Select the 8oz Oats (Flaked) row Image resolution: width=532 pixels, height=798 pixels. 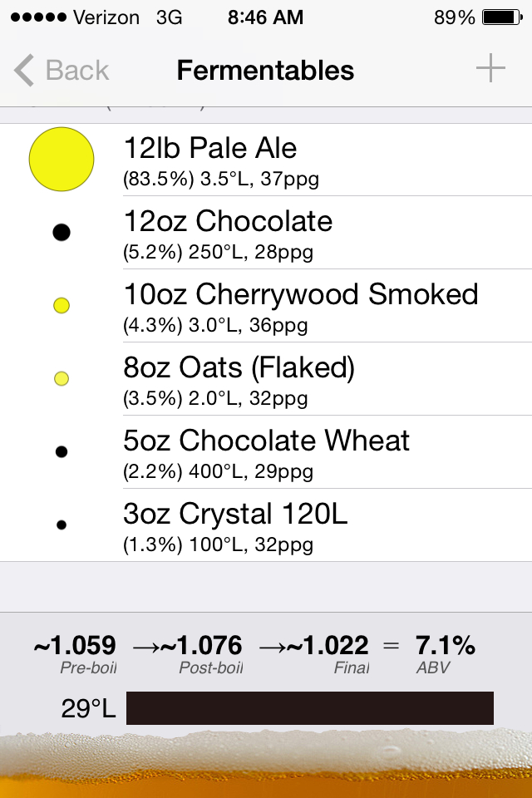pos(266,379)
